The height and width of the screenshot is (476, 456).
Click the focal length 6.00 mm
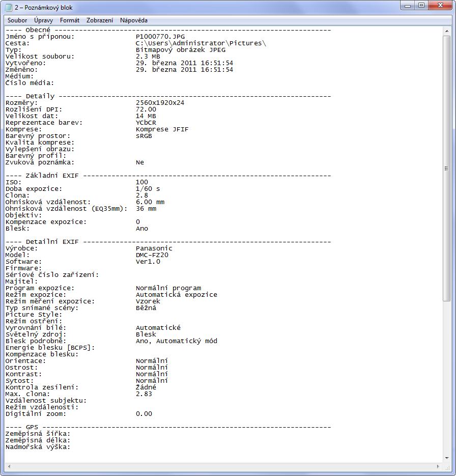tap(150, 202)
